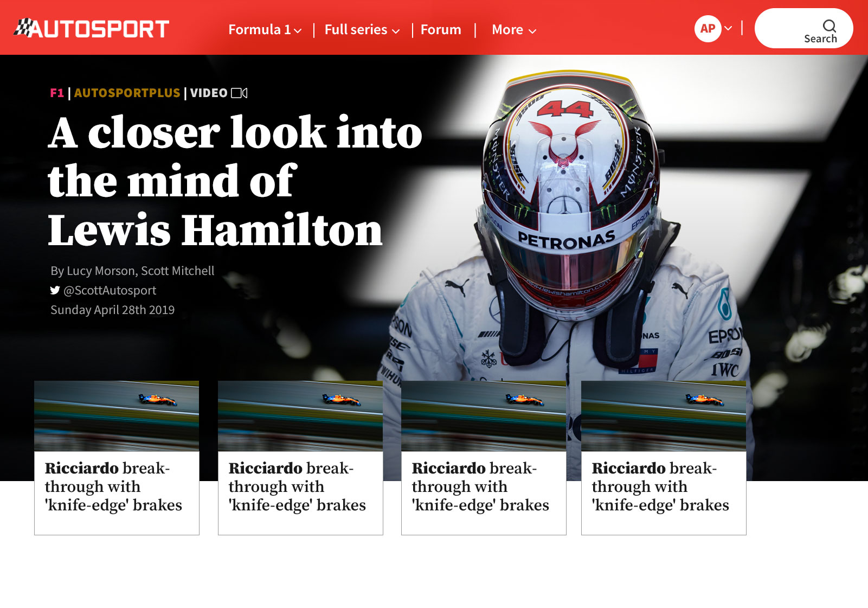Viewport: 868px width, 608px height.
Task: View author Lucy Morson's profile
Action: (100, 271)
